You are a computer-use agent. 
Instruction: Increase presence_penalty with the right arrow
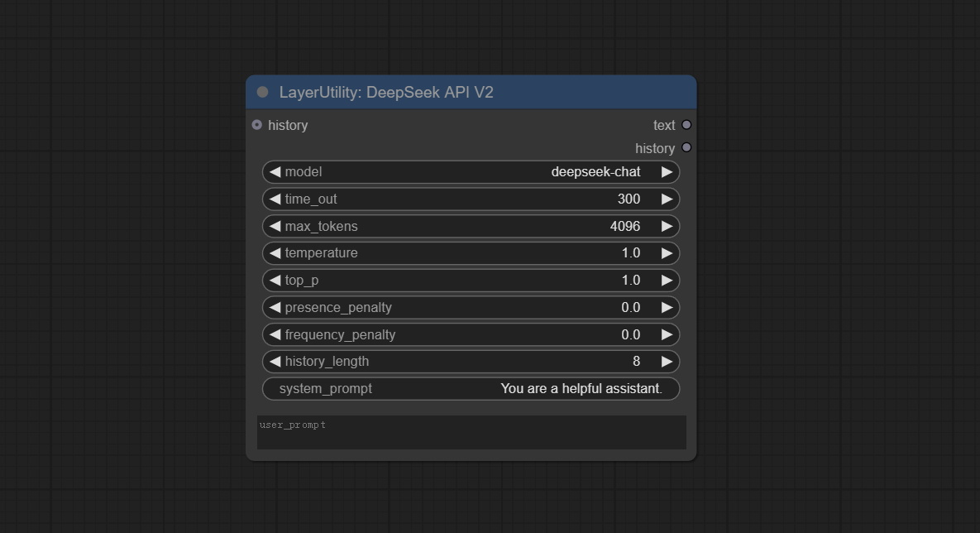click(667, 308)
